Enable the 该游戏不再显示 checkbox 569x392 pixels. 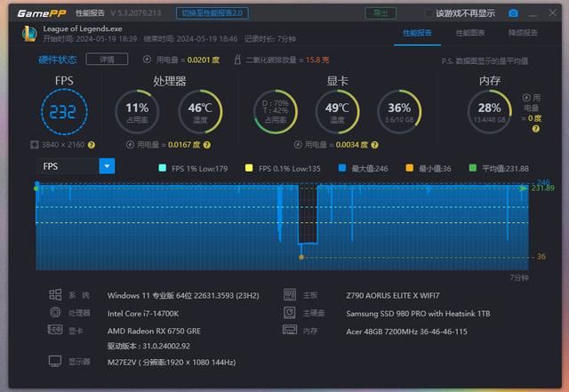429,13
